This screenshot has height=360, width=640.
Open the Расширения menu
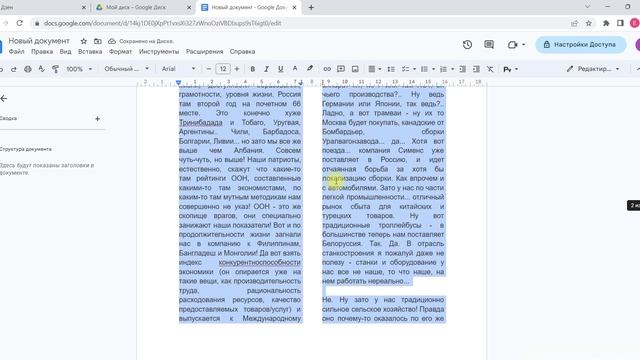(x=204, y=52)
